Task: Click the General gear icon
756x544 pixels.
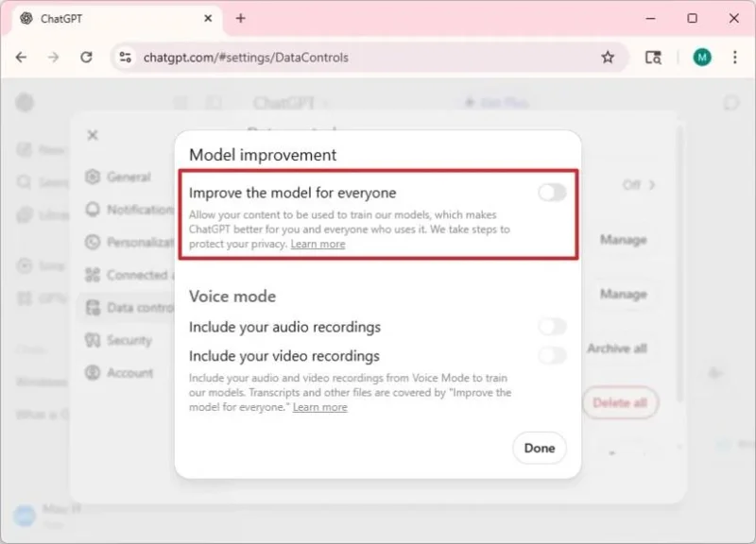Action: point(93,177)
